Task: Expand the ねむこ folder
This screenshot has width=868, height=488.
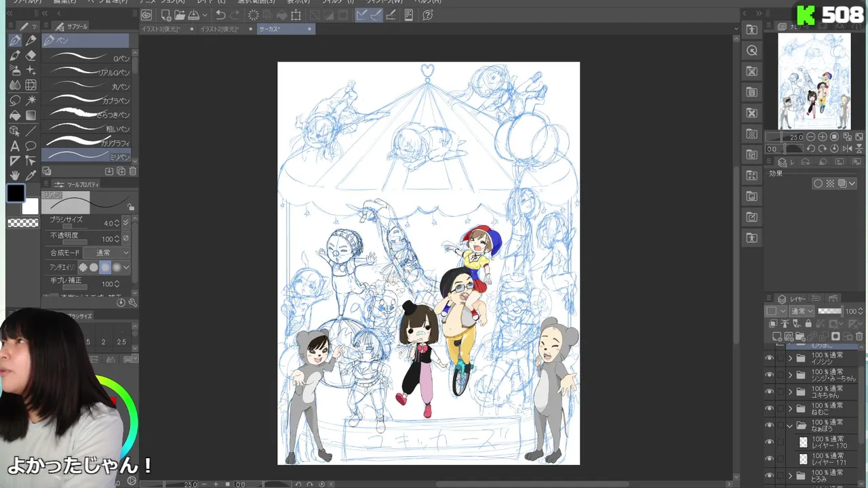Action: (790, 409)
